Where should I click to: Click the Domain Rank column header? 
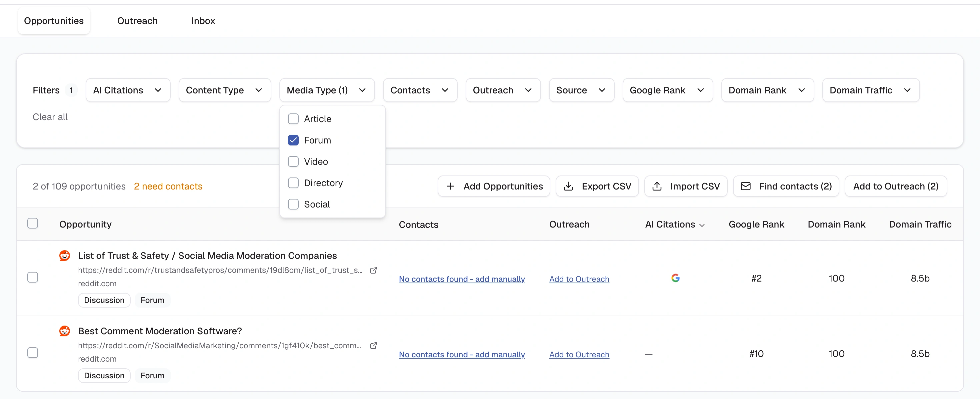[836, 224]
